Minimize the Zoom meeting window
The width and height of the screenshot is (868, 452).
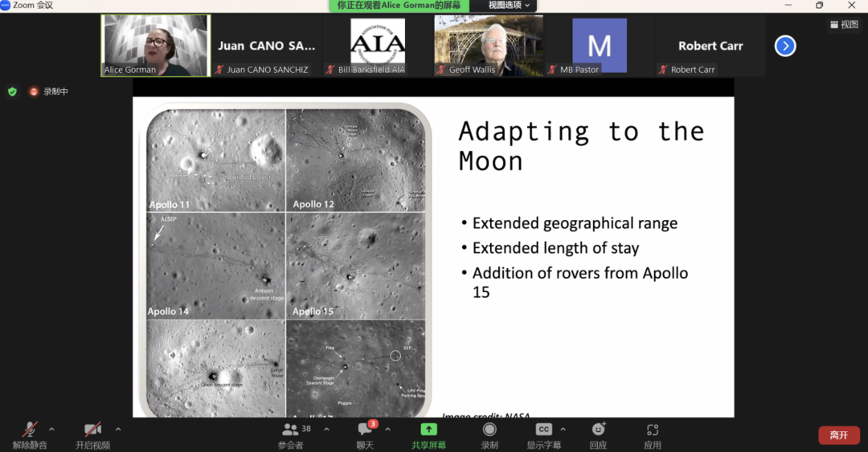pos(788,5)
